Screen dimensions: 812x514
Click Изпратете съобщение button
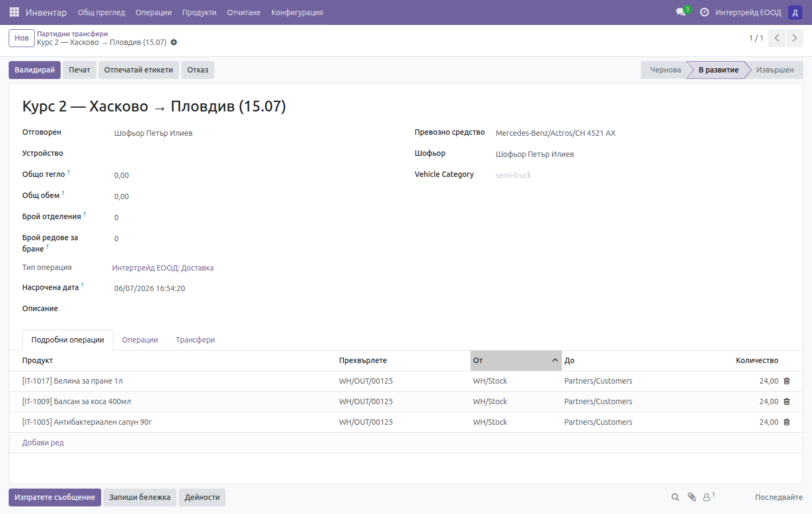[x=55, y=497]
